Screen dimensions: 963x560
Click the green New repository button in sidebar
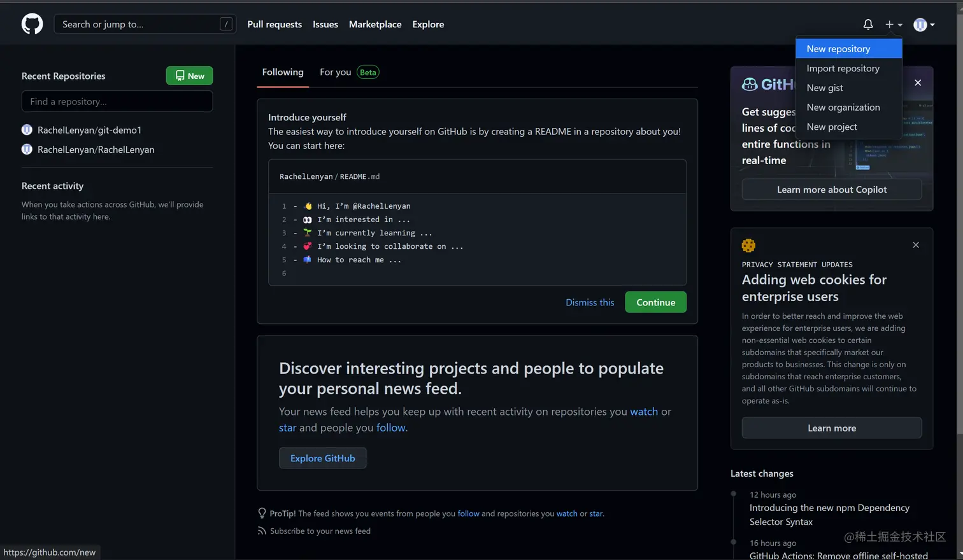pos(189,76)
